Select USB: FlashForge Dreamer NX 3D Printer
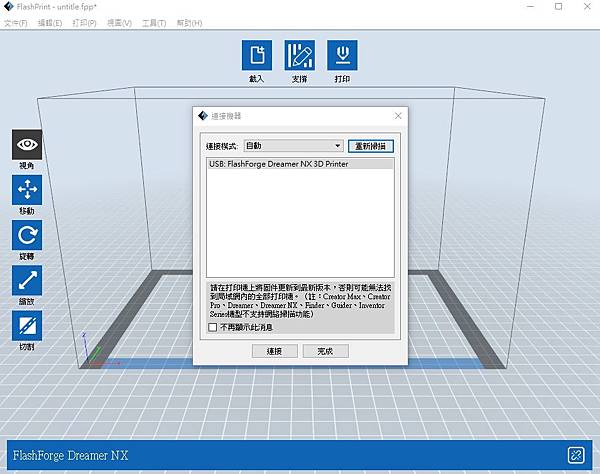Screen dimensions: 600x474 (x=300, y=164)
